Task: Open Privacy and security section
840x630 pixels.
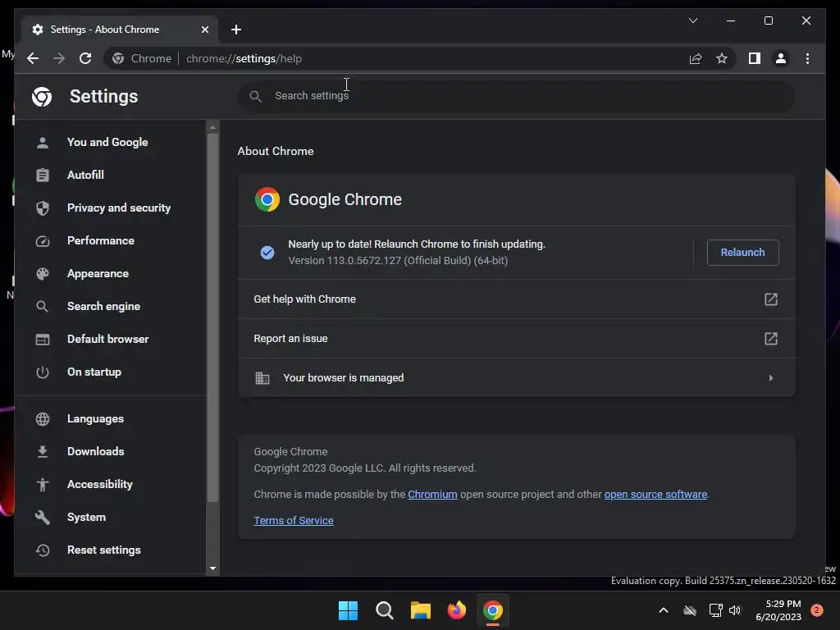Action: (118, 208)
